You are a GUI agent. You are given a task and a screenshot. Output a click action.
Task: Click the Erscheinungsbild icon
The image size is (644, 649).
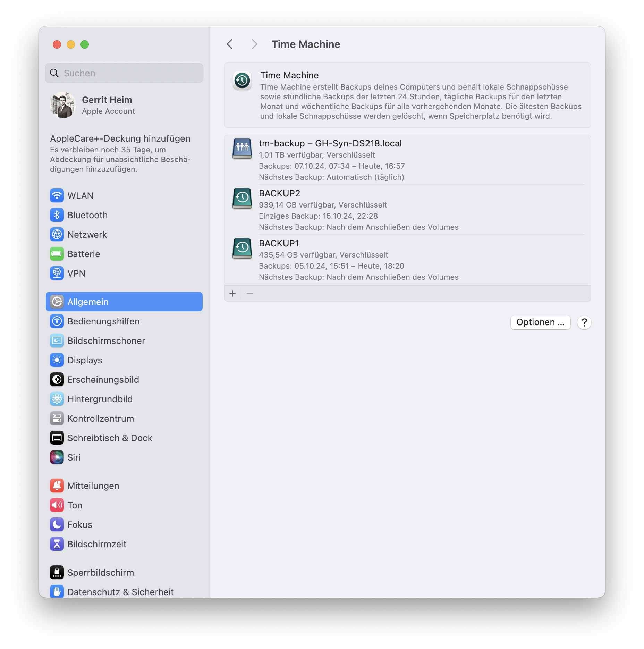click(x=57, y=380)
